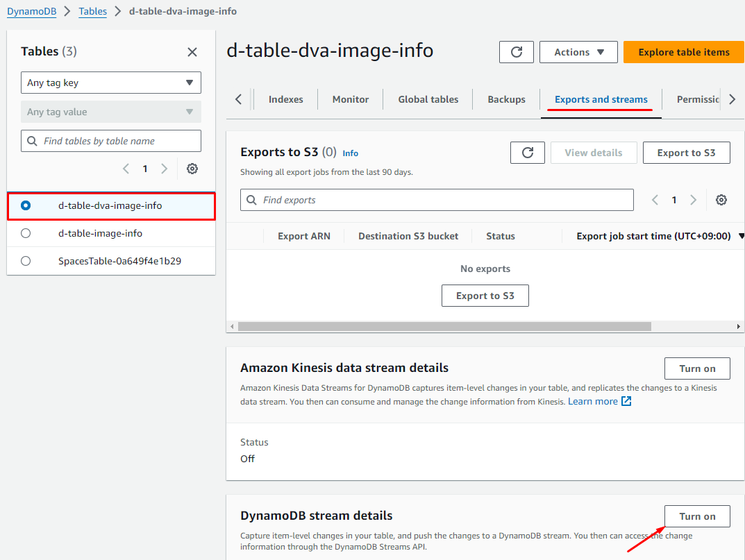Refresh the Exports to S3 list
Image resolution: width=745 pixels, height=560 pixels.
pyautogui.click(x=527, y=153)
